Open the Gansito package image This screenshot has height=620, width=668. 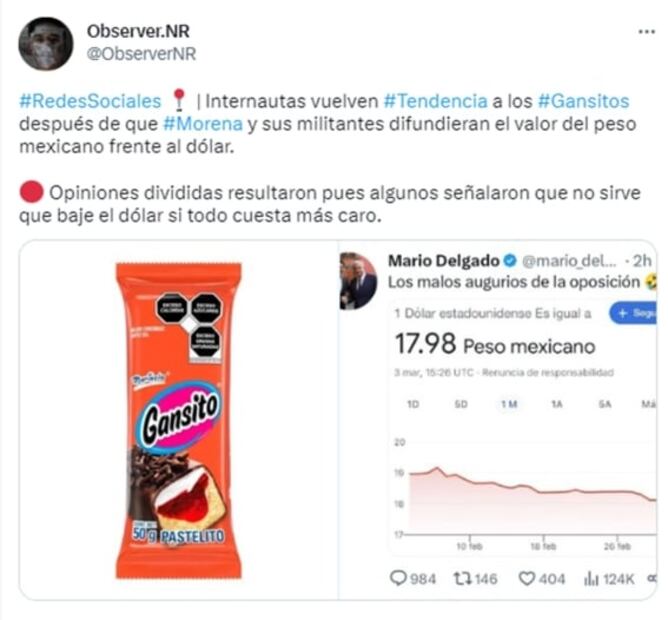pyautogui.click(x=179, y=420)
